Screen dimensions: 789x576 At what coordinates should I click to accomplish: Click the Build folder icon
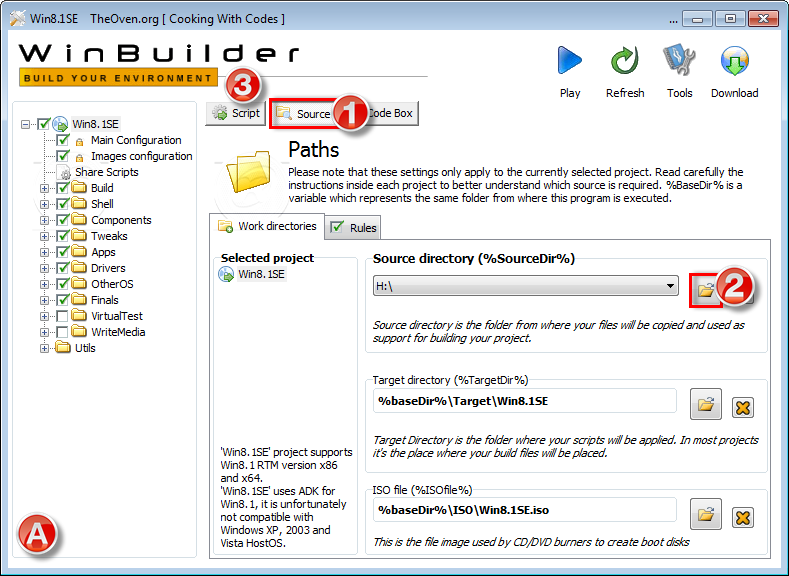point(78,187)
